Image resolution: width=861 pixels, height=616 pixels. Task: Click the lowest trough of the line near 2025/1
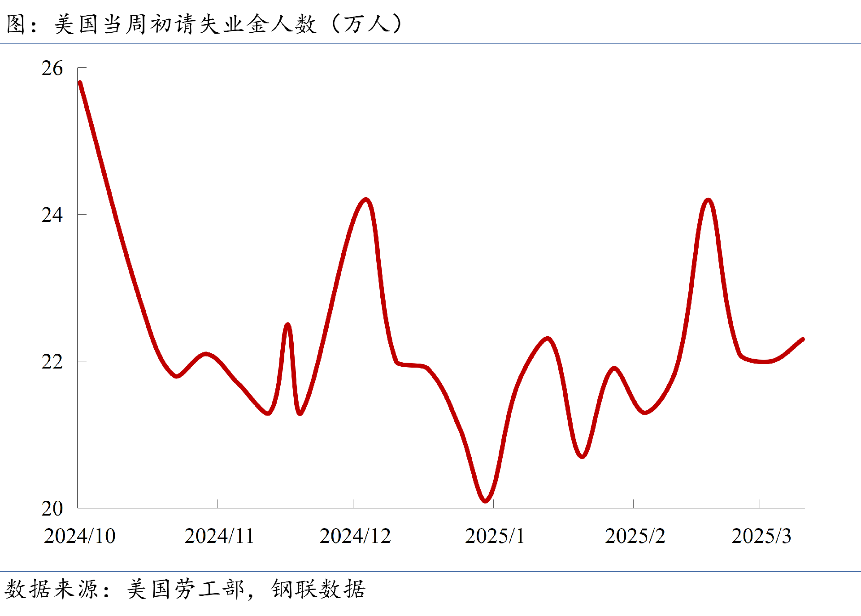click(486, 501)
